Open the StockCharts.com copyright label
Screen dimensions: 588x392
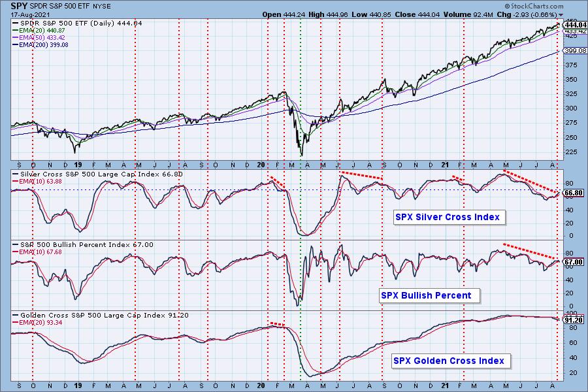[534, 6]
